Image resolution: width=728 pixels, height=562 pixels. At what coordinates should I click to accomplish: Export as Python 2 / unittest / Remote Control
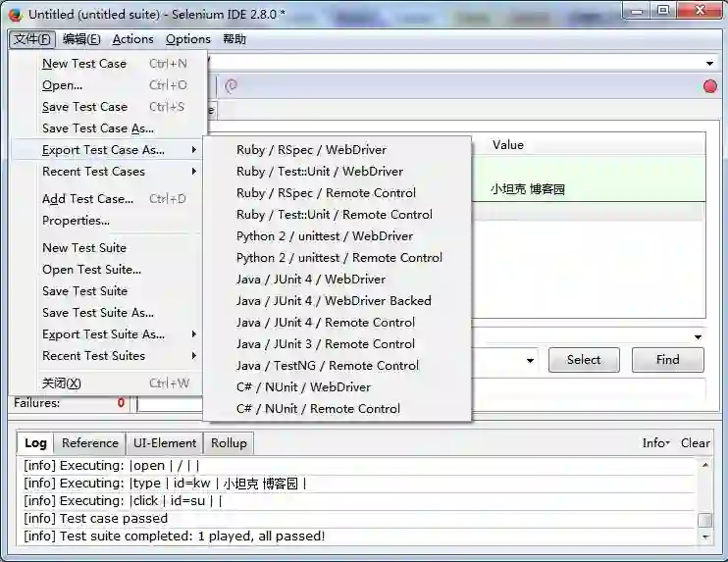(338, 258)
